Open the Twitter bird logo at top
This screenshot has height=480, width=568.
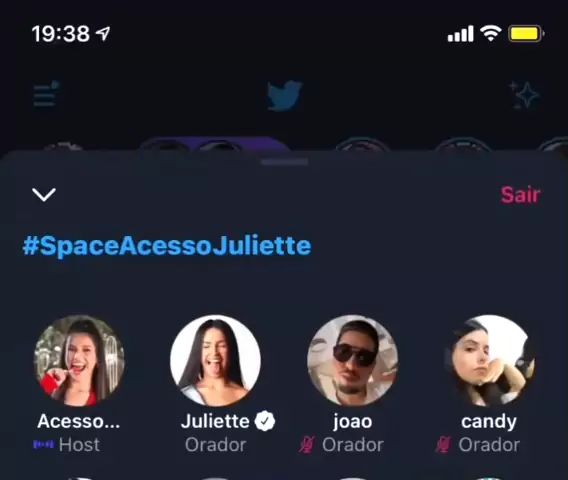(284, 95)
